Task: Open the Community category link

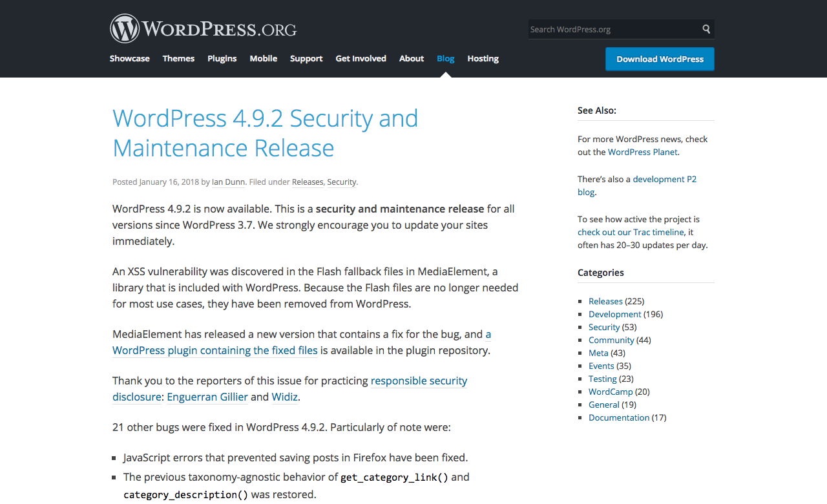Action: [x=611, y=340]
